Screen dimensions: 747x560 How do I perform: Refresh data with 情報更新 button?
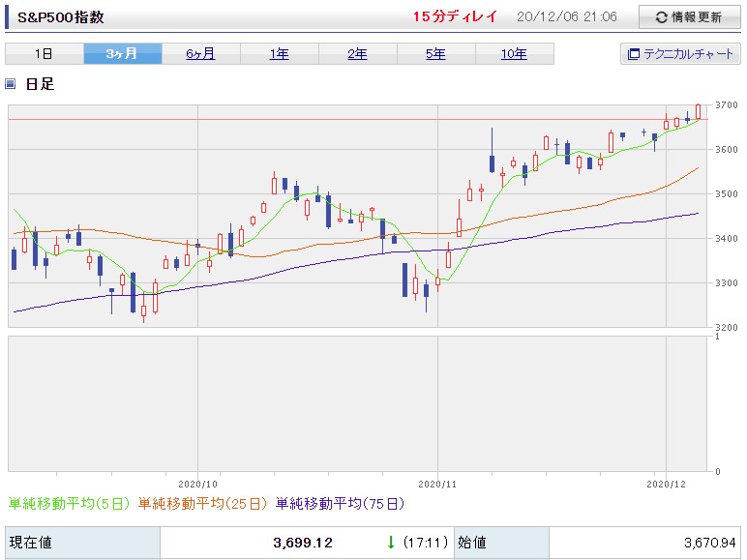(689, 17)
